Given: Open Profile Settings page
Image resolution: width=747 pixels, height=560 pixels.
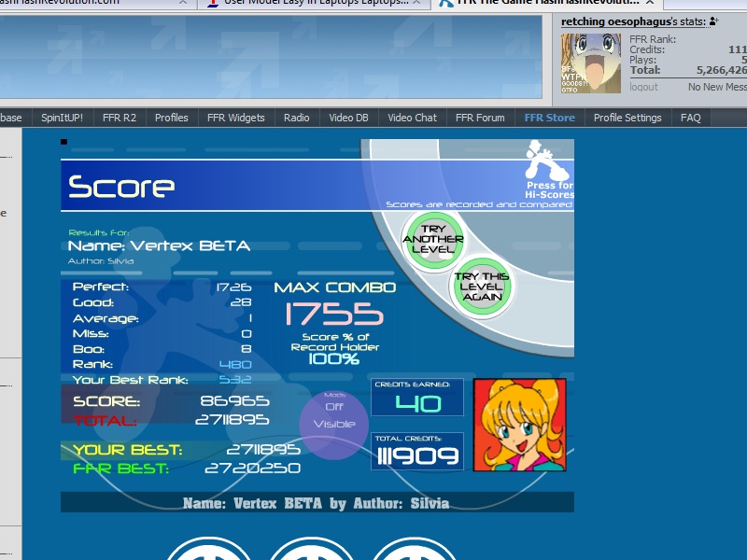Looking at the screenshot, I should (x=627, y=118).
